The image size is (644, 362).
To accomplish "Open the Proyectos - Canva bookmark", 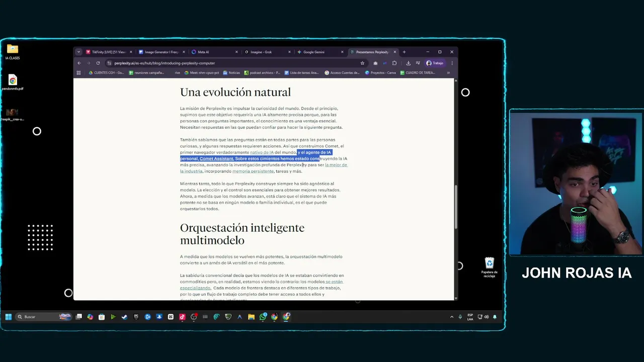I will click(x=381, y=73).
